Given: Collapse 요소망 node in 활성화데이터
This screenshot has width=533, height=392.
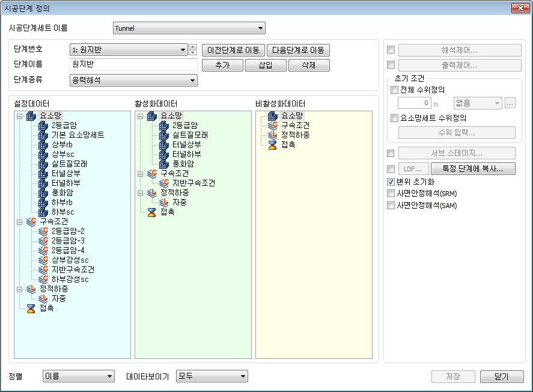Looking at the screenshot, I should (x=140, y=116).
